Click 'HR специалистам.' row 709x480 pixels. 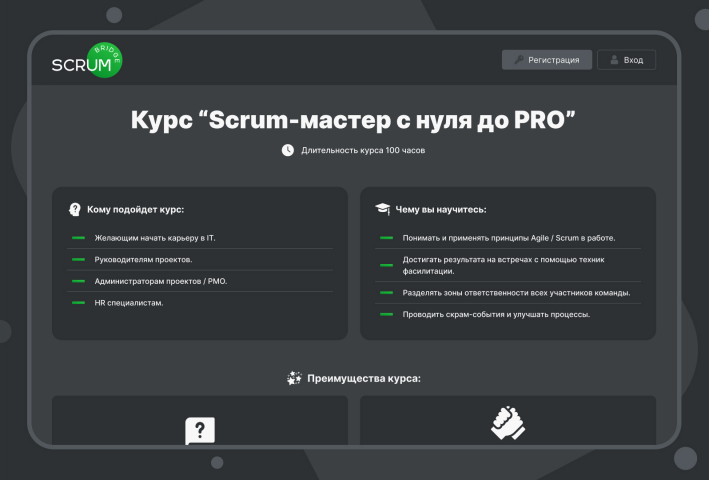click(x=200, y=303)
